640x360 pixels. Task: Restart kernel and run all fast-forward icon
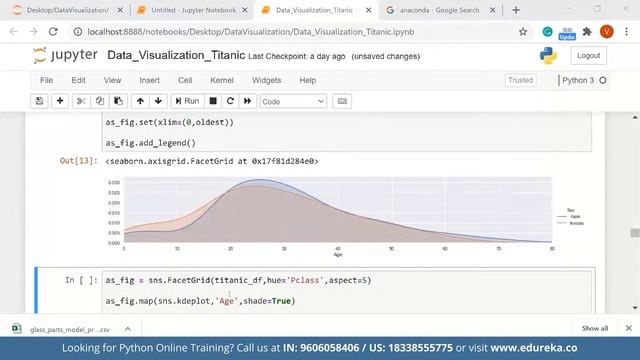247,101
